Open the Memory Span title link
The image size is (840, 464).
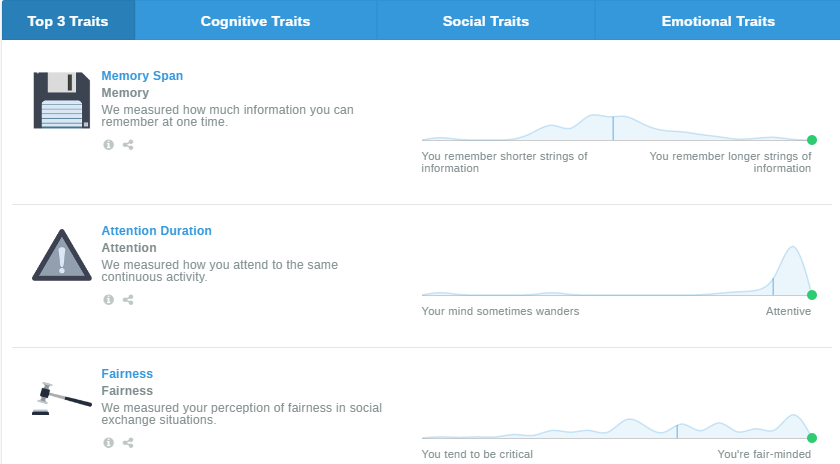[x=142, y=76]
